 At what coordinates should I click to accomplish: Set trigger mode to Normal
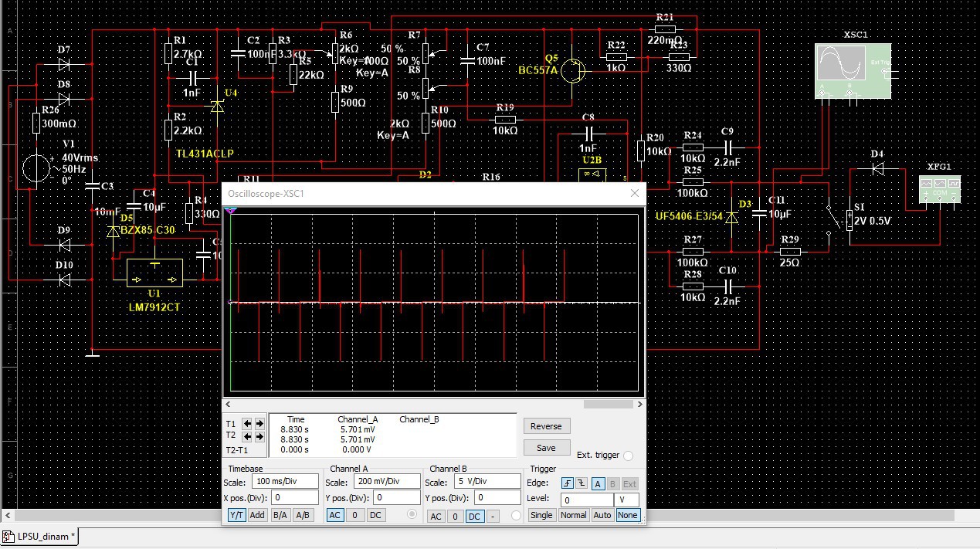(x=574, y=515)
